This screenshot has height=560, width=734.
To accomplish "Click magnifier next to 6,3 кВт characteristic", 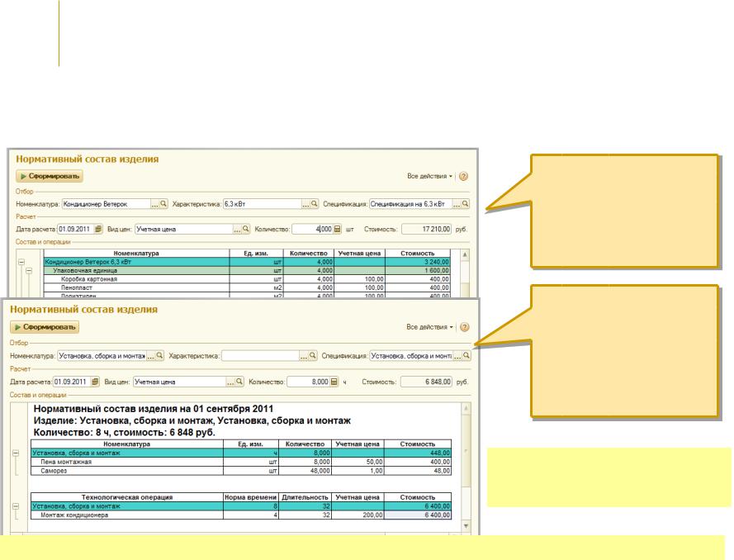I will [314, 204].
